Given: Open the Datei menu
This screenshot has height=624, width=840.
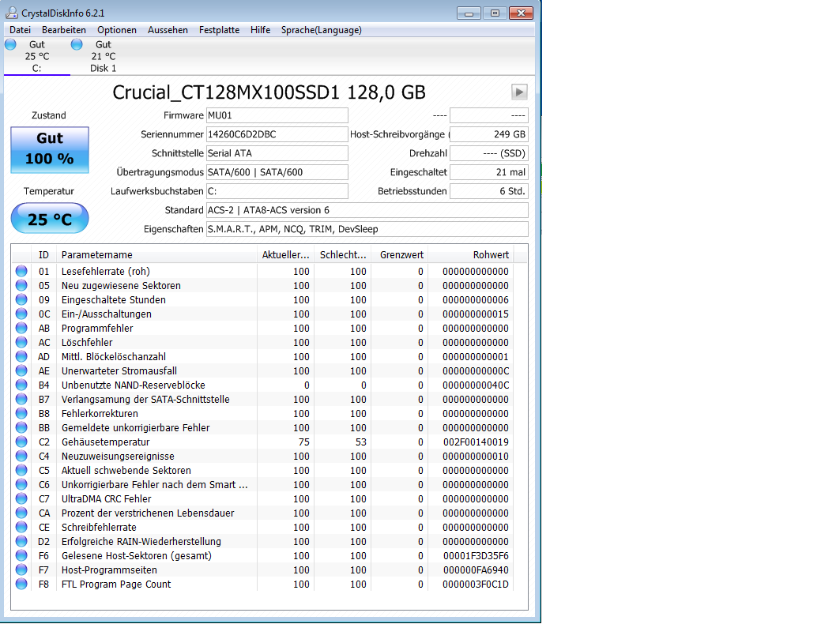Looking at the screenshot, I should 21,30.
